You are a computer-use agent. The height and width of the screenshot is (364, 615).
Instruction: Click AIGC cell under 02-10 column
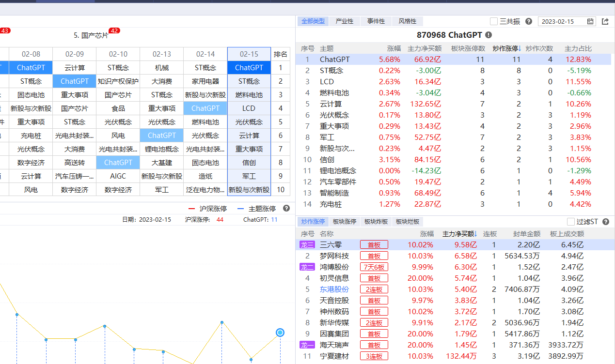[118, 176]
